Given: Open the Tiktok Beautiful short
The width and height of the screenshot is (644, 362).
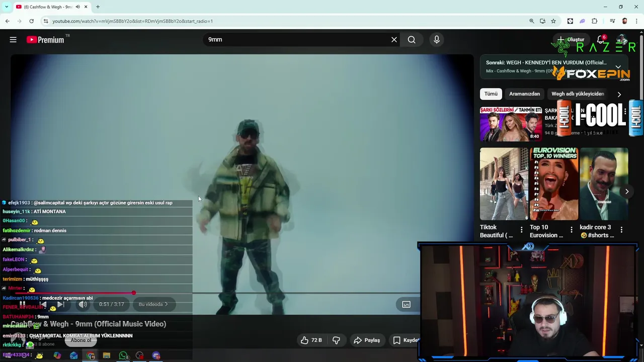Looking at the screenshot, I should pyautogui.click(x=504, y=184).
